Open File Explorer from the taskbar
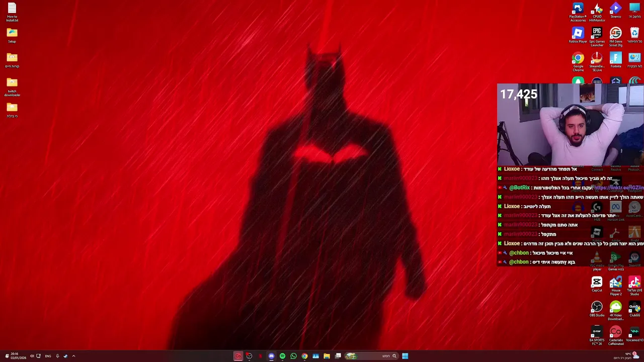The height and width of the screenshot is (362, 644). [327, 356]
